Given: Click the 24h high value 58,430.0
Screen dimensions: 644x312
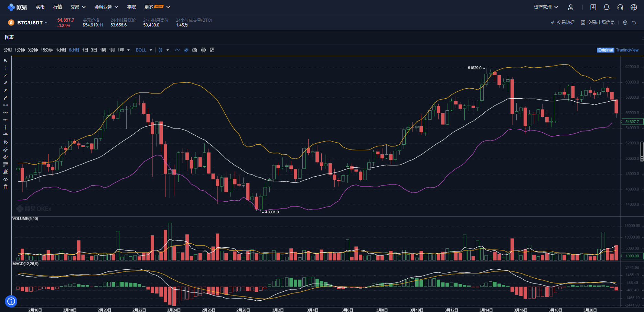Looking at the screenshot, I should (x=151, y=25).
